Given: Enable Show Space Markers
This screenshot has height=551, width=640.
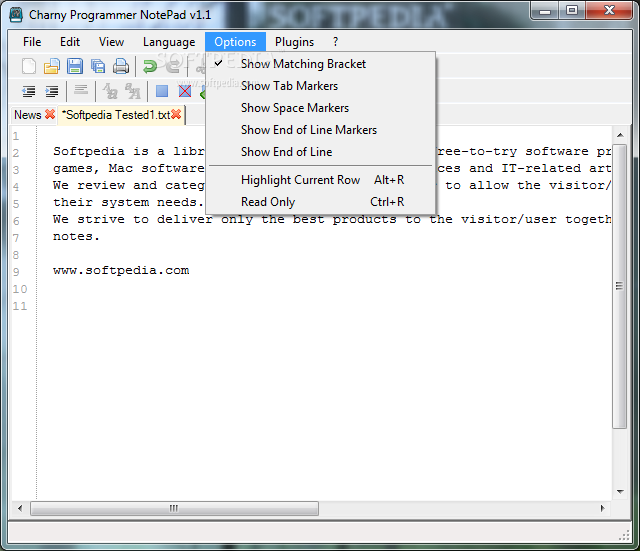Looking at the screenshot, I should 321,108.
